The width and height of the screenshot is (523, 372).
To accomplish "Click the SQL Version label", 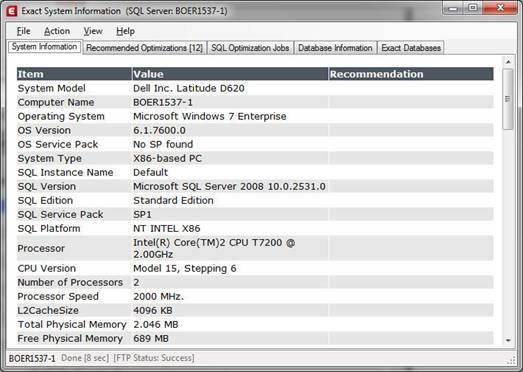I will click(47, 187).
